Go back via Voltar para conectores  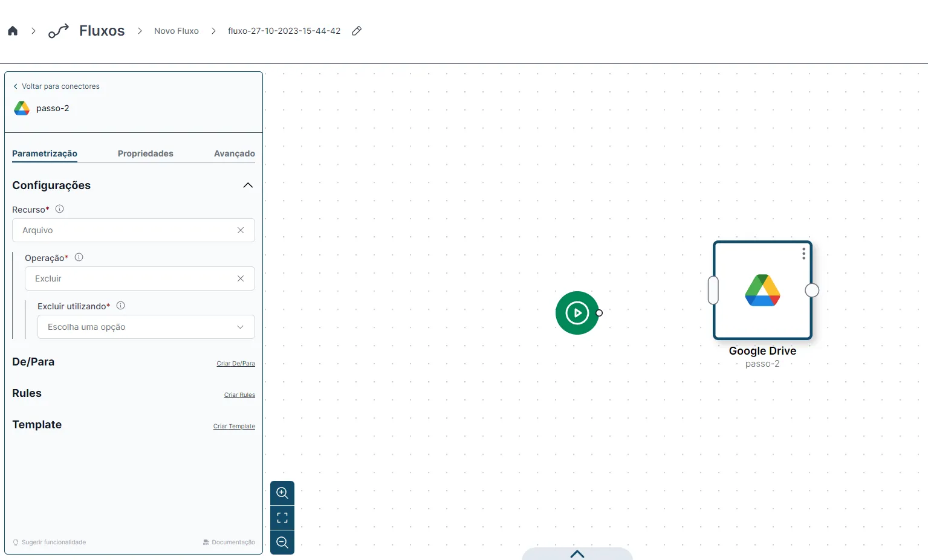coord(56,86)
